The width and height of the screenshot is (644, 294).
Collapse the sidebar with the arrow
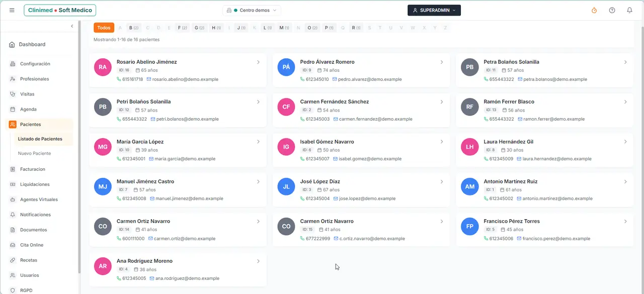72,26
